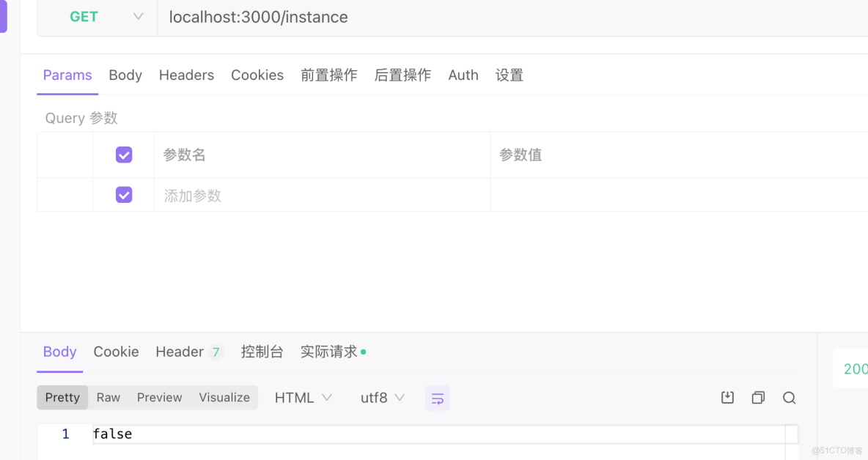
Task: Click the copy response icon
Action: click(758, 397)
